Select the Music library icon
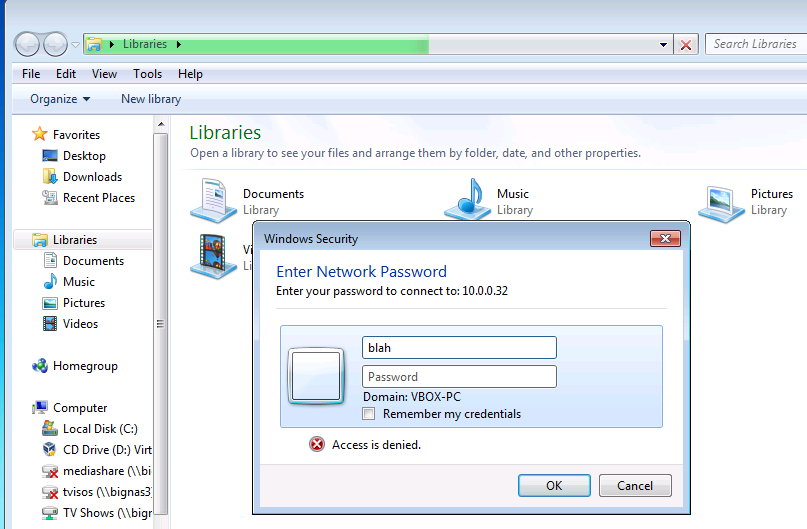Image resolution: width=807 pixels, height=529 pixels. pos(468,200)
